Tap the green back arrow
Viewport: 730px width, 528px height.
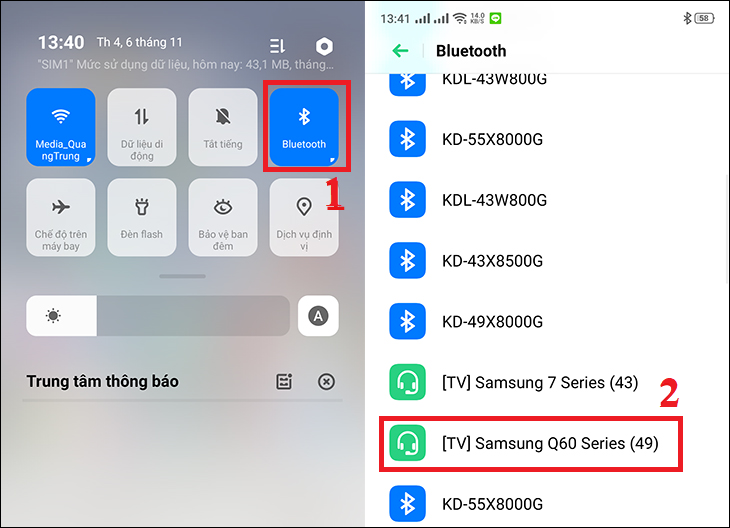(x=400, y=51)
